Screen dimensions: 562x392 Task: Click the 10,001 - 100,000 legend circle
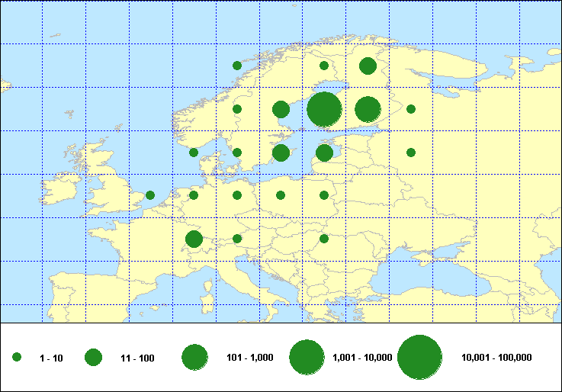(x=419, y=357)
